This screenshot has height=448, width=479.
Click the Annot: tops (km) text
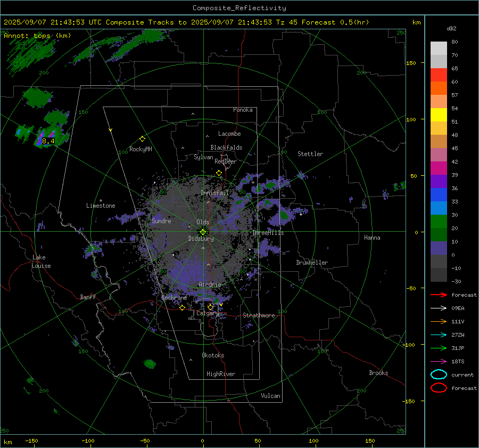pyautogui.click(x=37, y=36)
